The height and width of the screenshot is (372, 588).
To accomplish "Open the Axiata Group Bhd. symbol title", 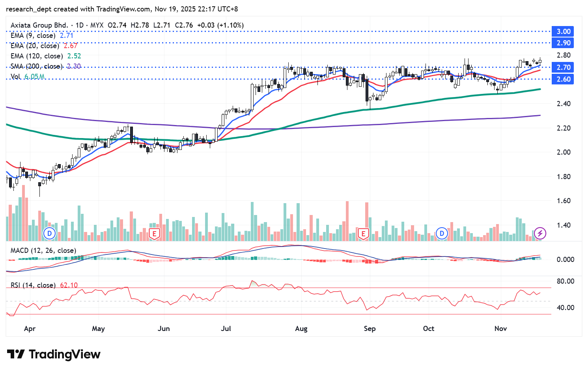I will 39,25.
